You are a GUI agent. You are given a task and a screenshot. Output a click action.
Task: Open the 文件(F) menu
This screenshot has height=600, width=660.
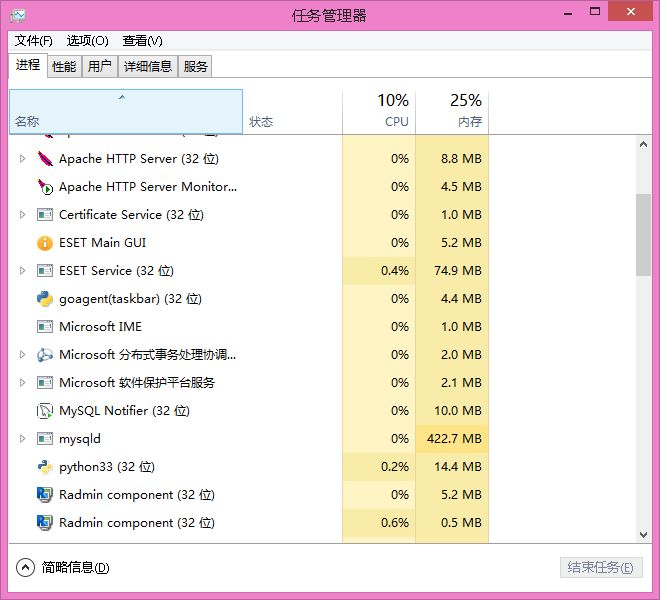point(34,41)
